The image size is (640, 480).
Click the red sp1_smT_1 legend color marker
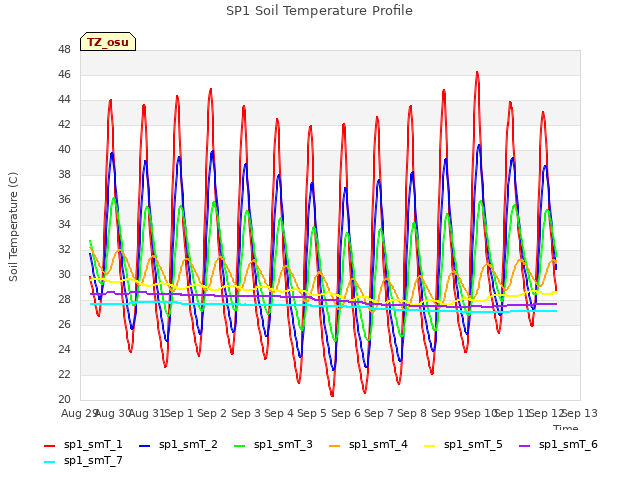(49, 446)
